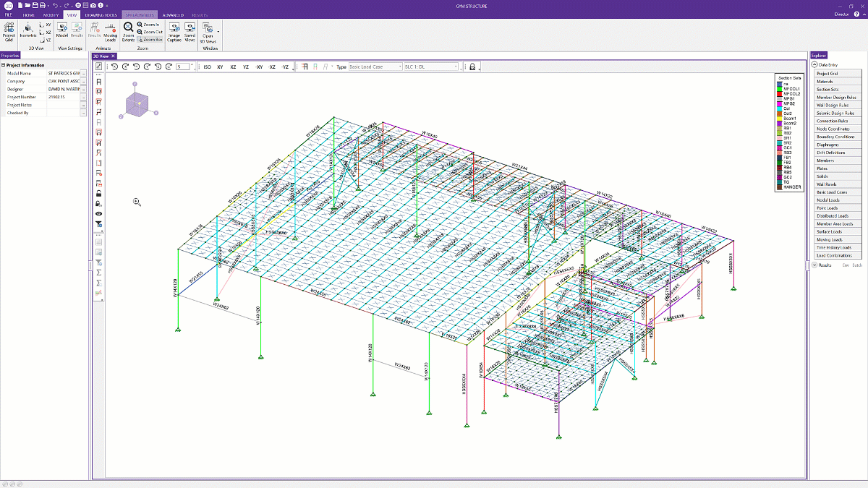
Task: Toggle the lock icon in view toolbar
Action: (x=472, y=67)
